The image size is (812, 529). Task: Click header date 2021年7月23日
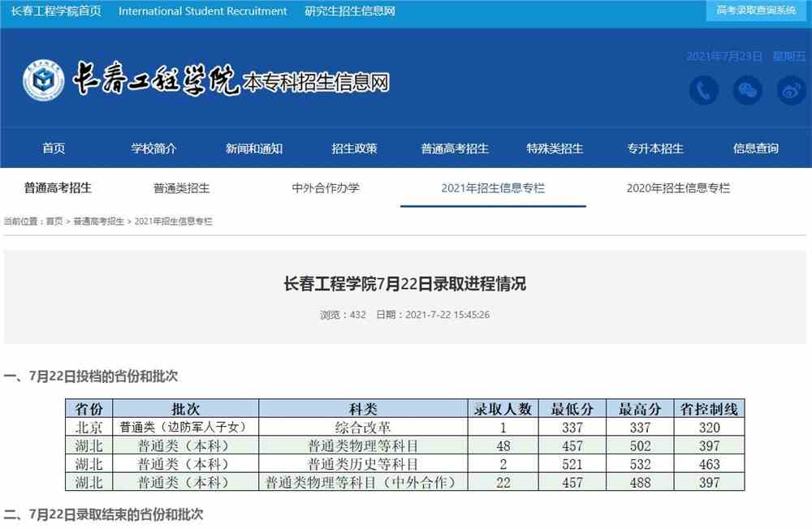pyautogui.click(x=724, y=57)
